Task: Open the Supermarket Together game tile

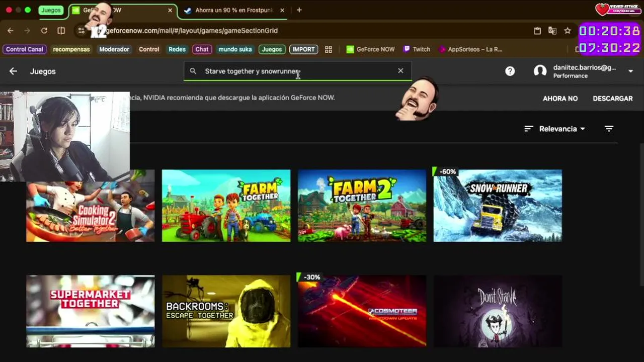Action: click(x=91, y=311)
